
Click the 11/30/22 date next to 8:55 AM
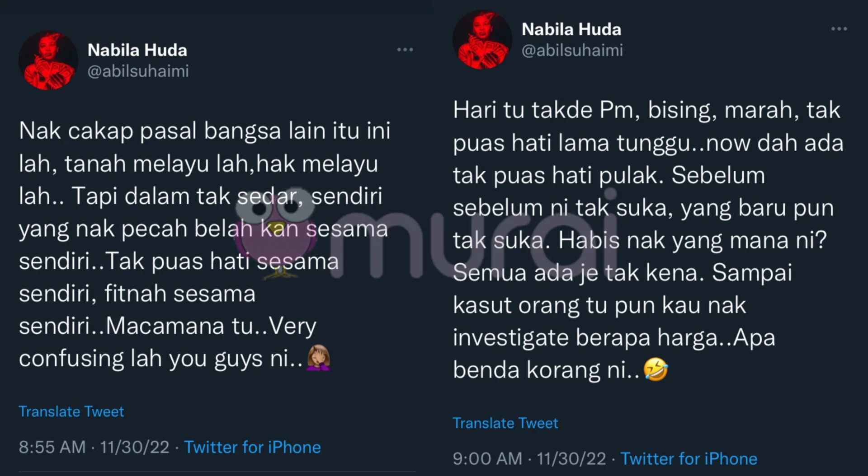135,447
